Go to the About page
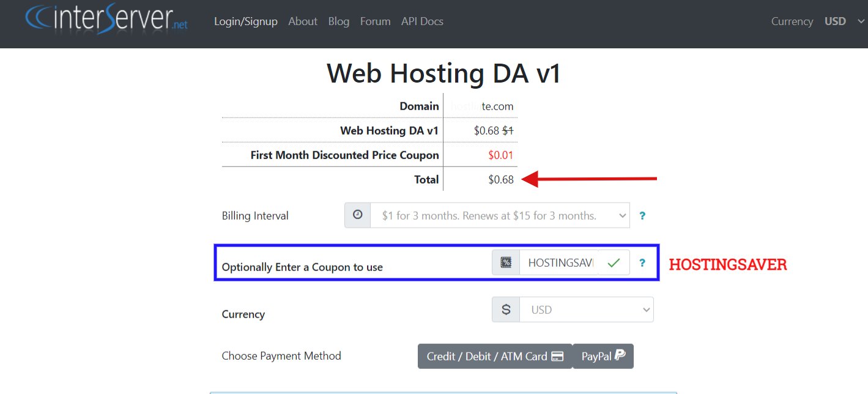Screen dimensions: 868x394 click(x=303, y=21)
